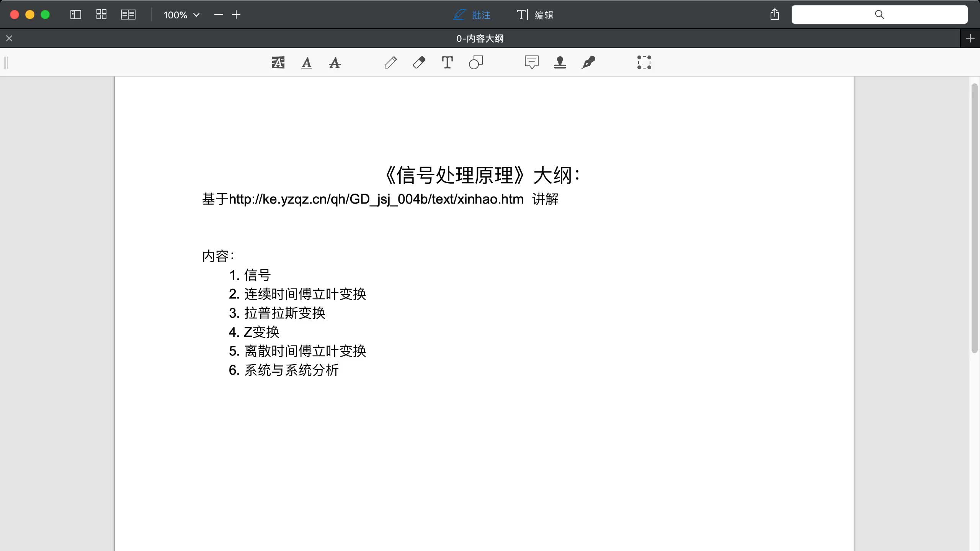Add a note comment annotation
This screenshot has height=551, width=980.
click(532, 62)
